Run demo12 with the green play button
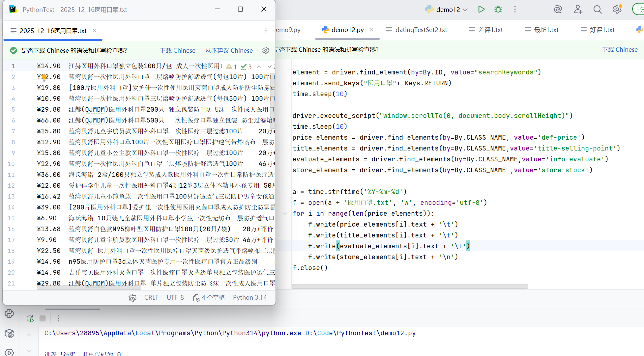This screenshot has width=644, height=356. [x=481, y=9]
